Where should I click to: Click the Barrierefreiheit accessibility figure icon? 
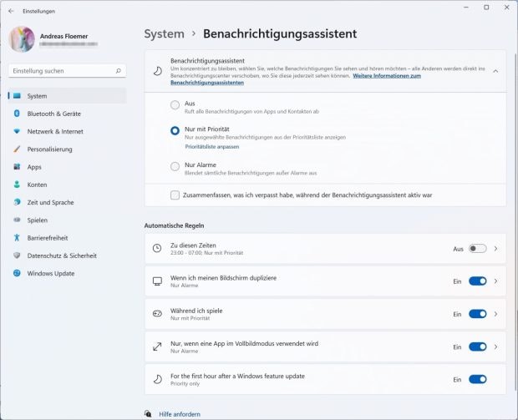coord(17,237)
